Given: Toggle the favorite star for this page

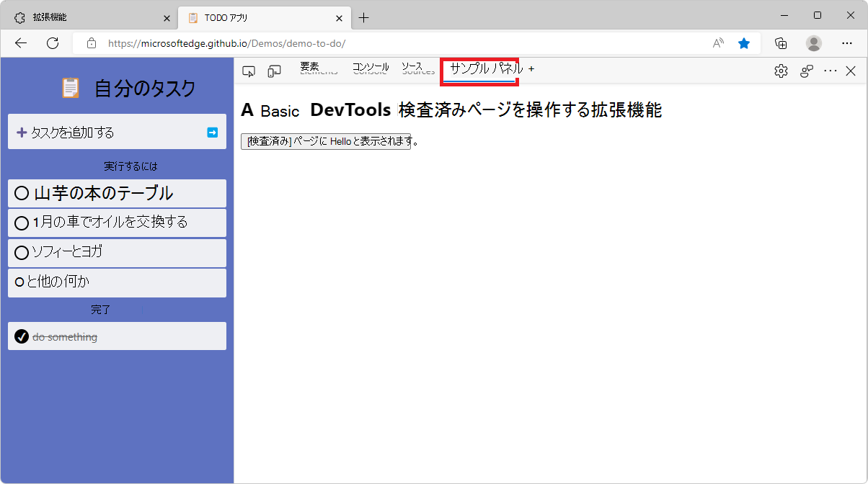Looking at the screenshot, I should (744, 43).
